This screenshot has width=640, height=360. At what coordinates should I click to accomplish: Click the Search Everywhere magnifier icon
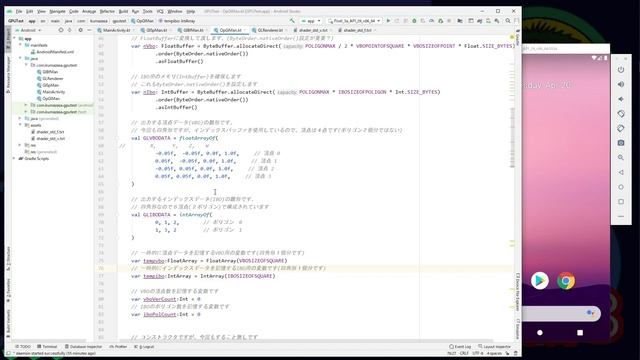[508, 20]
